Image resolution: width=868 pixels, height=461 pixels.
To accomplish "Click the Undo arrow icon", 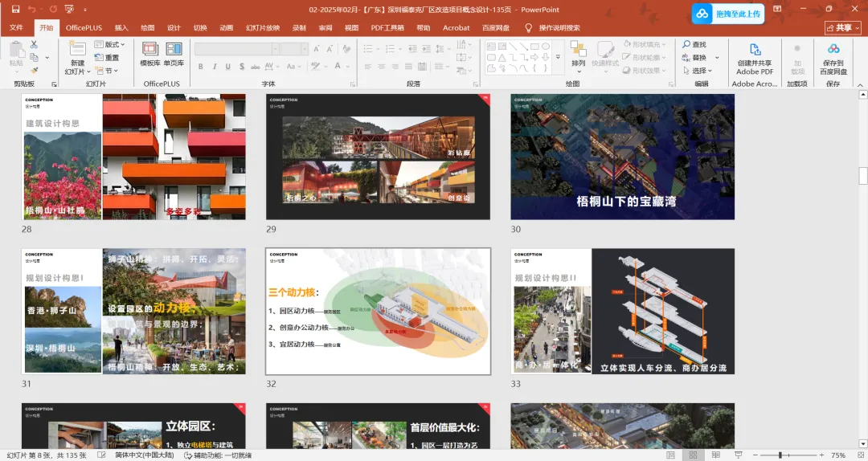I will coord(31,10).
